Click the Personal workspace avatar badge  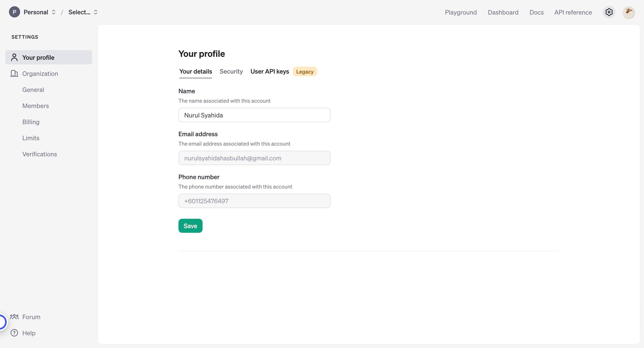click(14, 12)
